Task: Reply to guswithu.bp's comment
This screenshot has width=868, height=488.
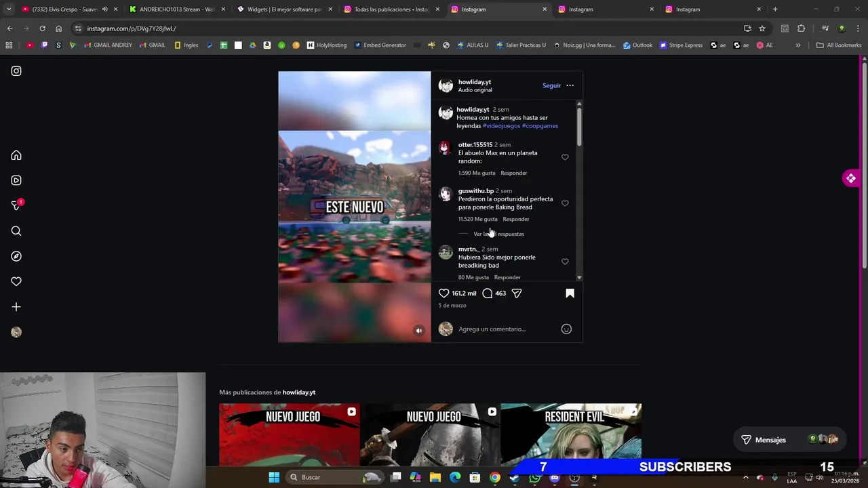Action: pyautogui.click(x=515, y=219)
